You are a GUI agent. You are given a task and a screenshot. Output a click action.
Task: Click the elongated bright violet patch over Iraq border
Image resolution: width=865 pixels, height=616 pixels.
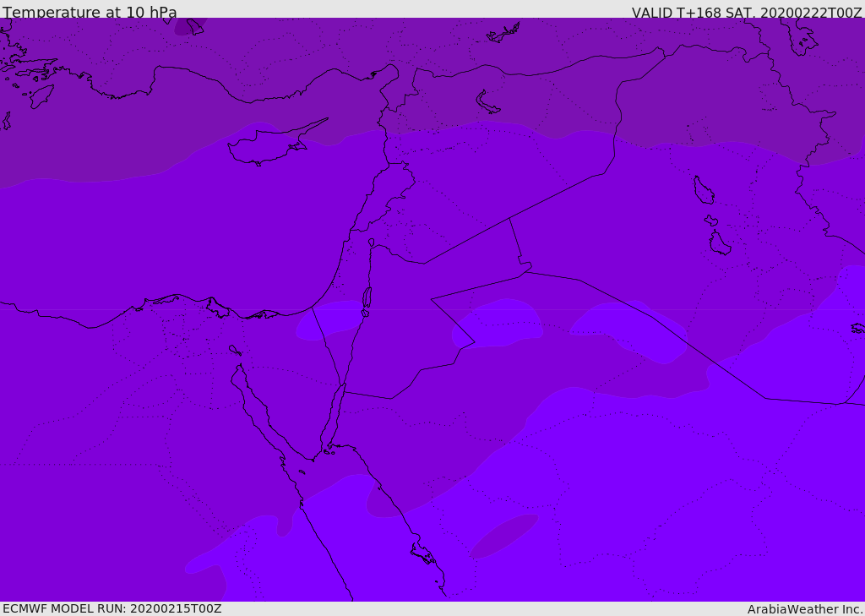[x=628, y=331]
